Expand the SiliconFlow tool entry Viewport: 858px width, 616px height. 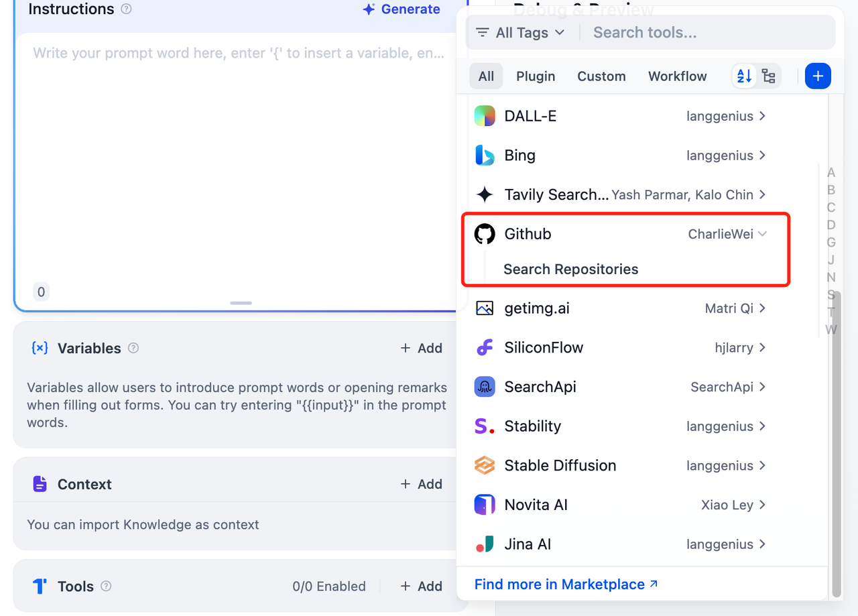coord(762,348)
